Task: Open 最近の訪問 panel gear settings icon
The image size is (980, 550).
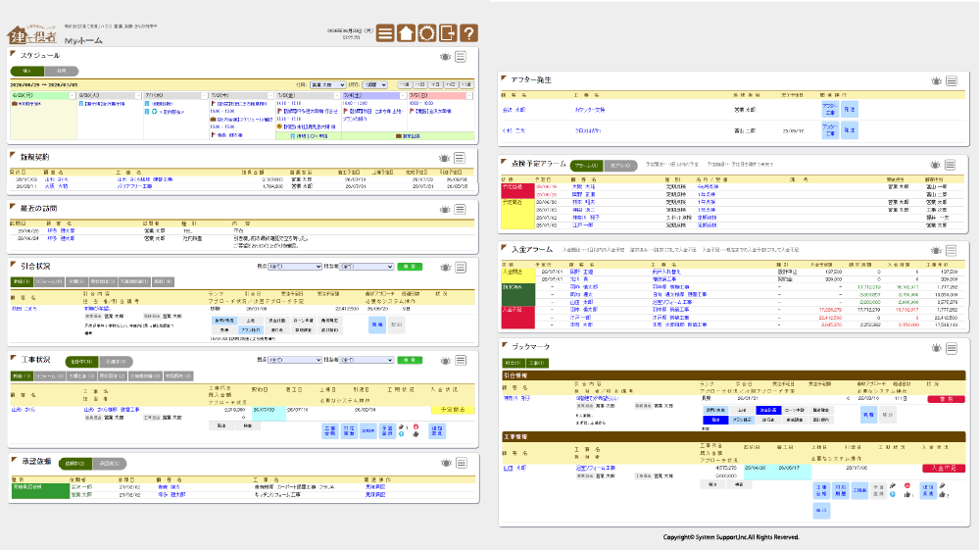Action: click(x=444, y=210)
